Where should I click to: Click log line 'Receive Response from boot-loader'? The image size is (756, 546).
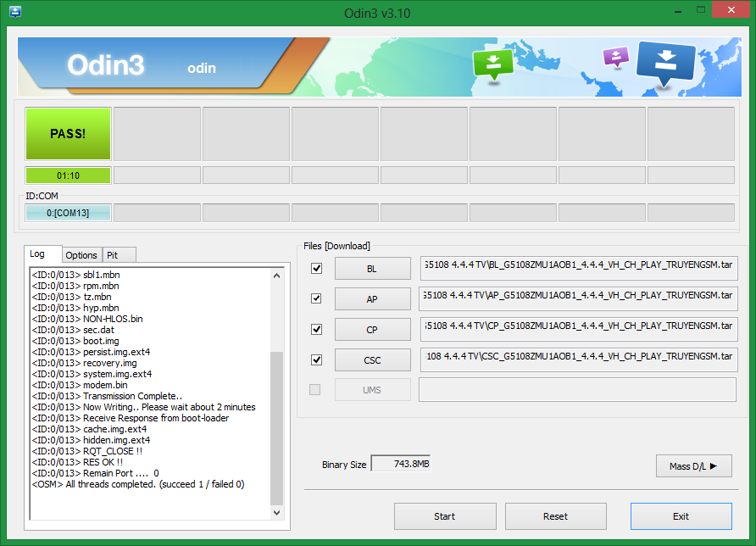click(131, 418)
